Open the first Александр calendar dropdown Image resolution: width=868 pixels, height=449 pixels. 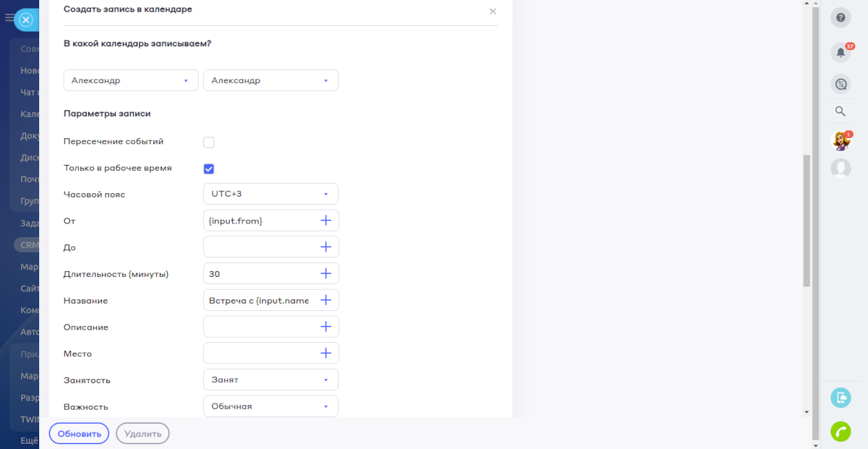pos(131,80)
